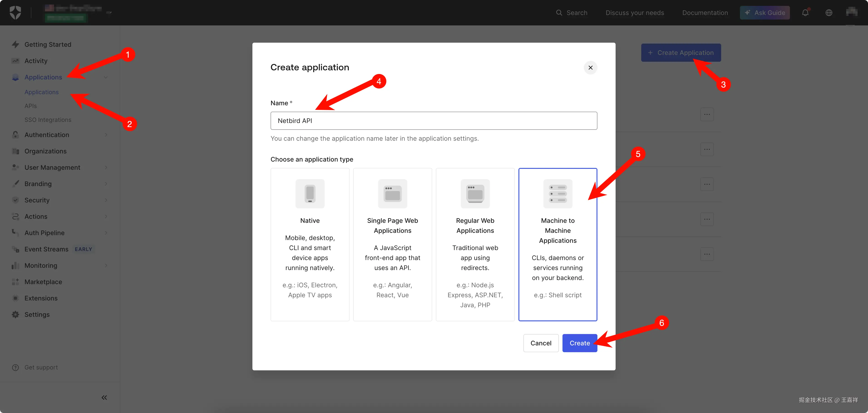Click the Cancel button
The image size is (868, 413).
tap(541, 343)
